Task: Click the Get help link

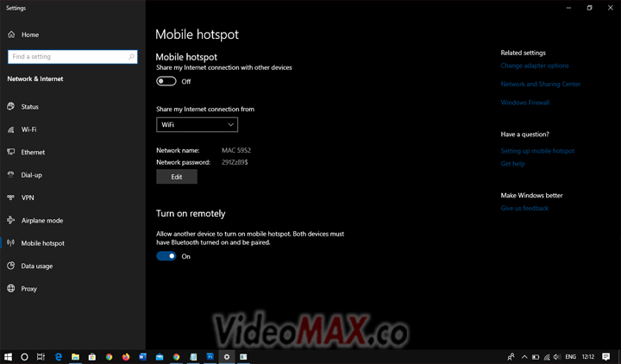Action: [x=512, y=164]
